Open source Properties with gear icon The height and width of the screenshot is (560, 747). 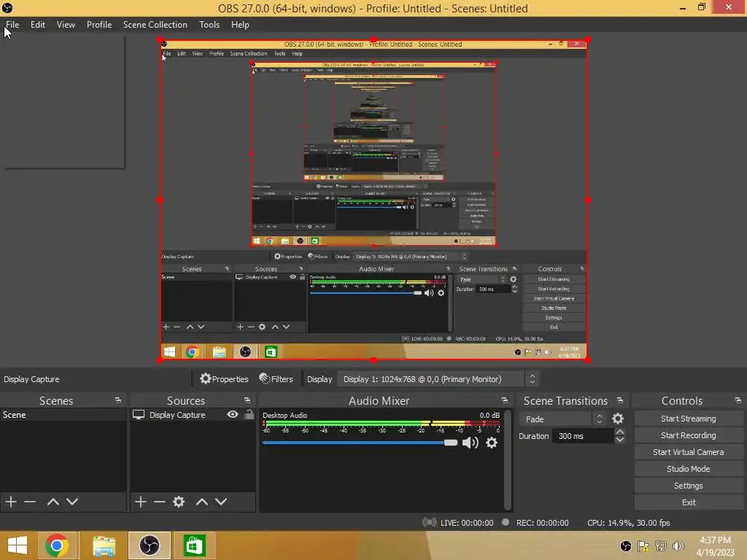224,379
